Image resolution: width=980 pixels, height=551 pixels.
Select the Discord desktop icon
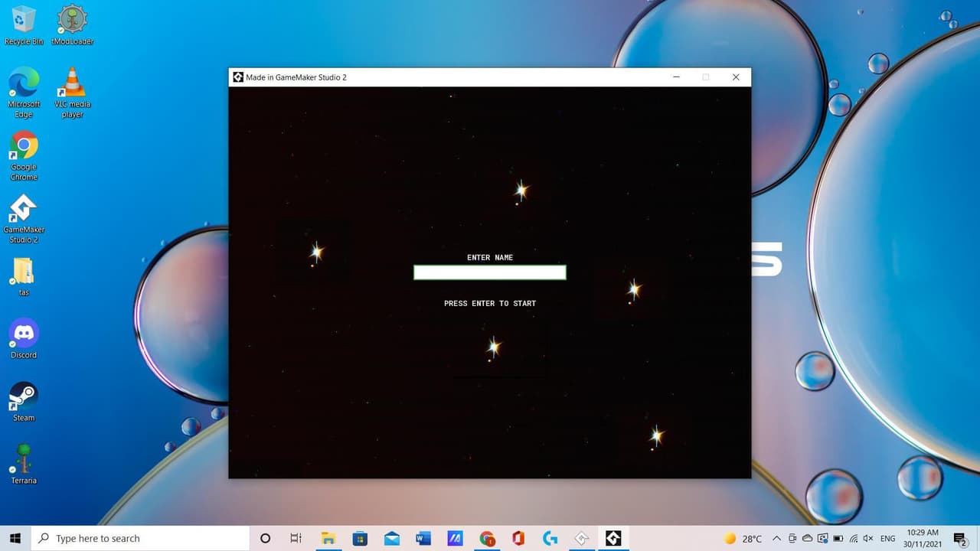point(24,339)
